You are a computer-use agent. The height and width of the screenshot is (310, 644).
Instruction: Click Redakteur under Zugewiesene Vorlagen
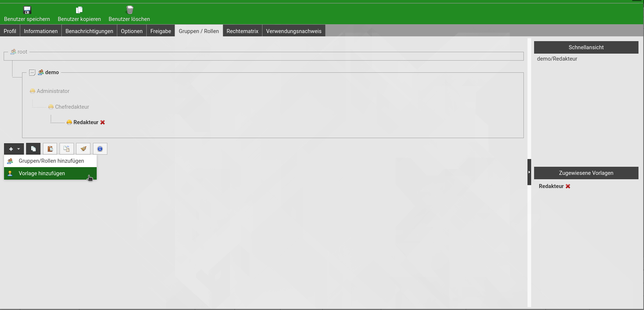tap(551, 186)
